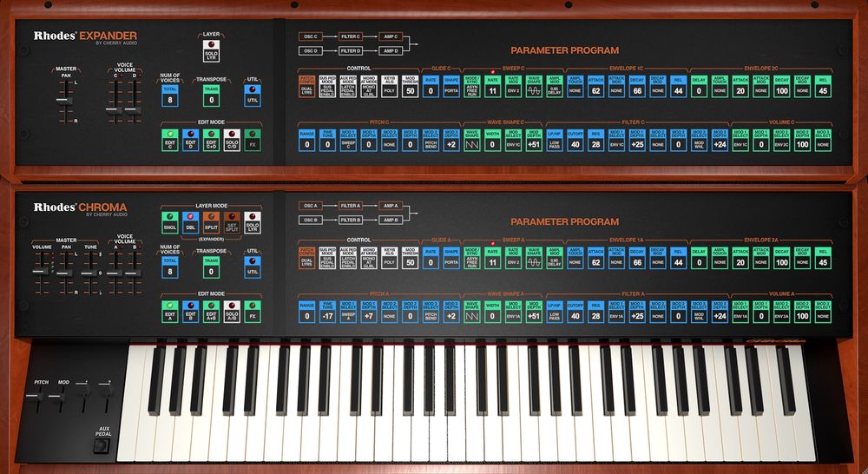This screenshot has height=474, width=868.
Task: Select the sawtooth wave in Wave Shape A
Action: [471, 311]
